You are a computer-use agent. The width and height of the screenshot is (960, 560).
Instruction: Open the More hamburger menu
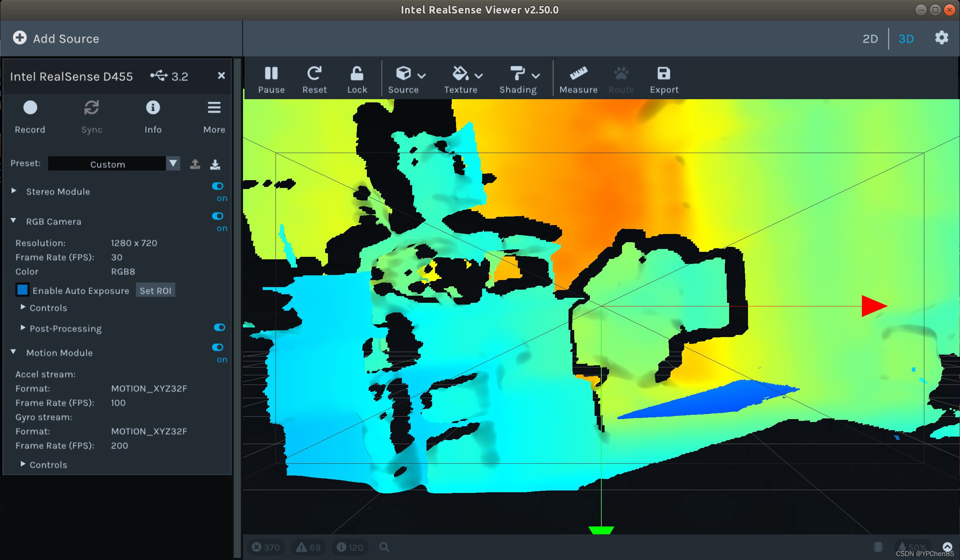click(214, 108)
